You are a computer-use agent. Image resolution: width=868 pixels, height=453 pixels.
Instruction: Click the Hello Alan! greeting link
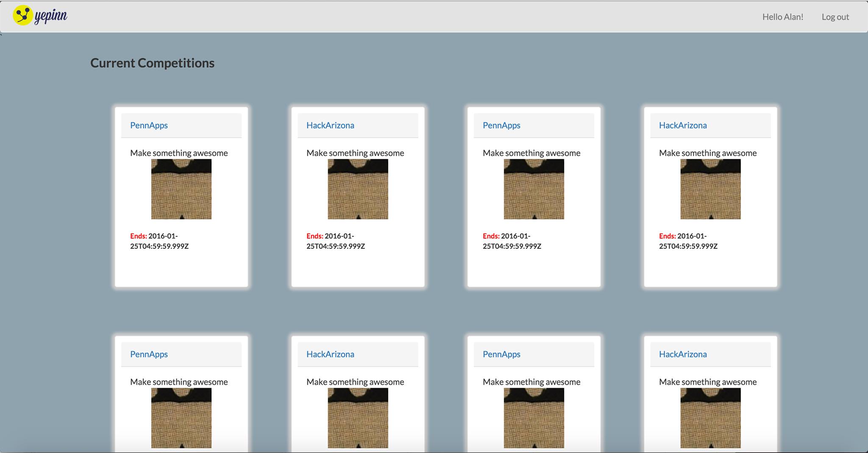pos(783,17)
